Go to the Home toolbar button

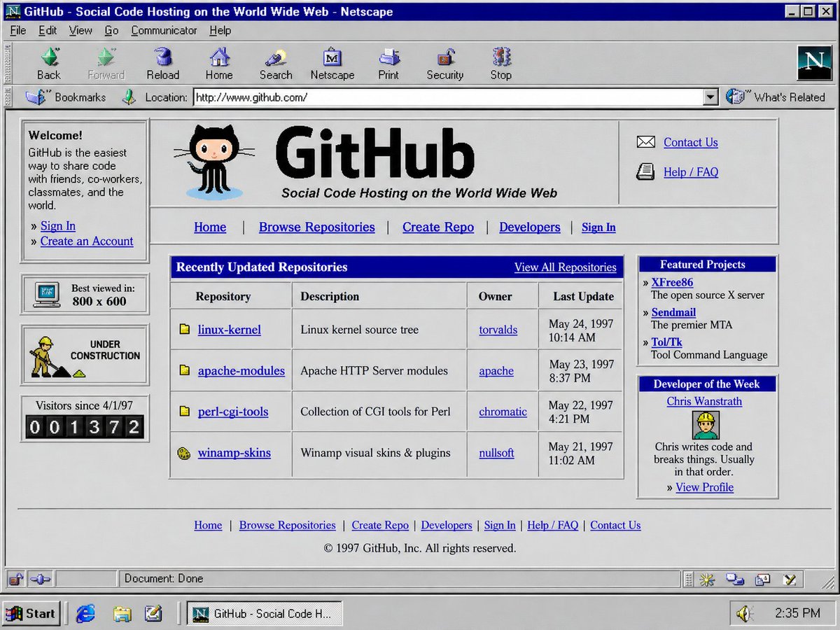tap(219, 64)
